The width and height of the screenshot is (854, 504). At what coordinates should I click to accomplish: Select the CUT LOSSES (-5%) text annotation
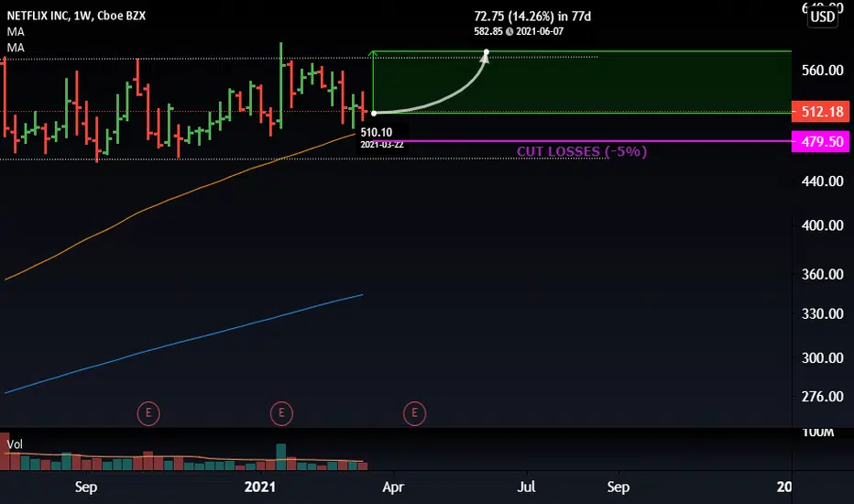click(x=582, y=151)
